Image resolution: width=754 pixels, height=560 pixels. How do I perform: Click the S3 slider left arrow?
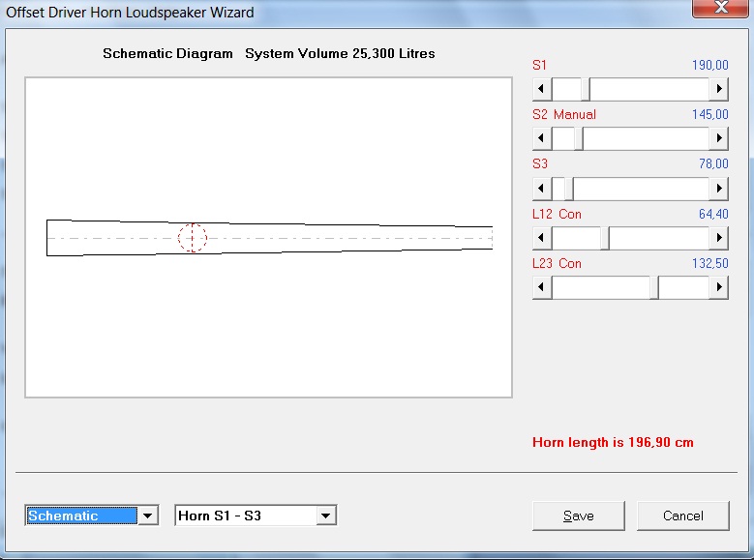(x=542, y=188)
